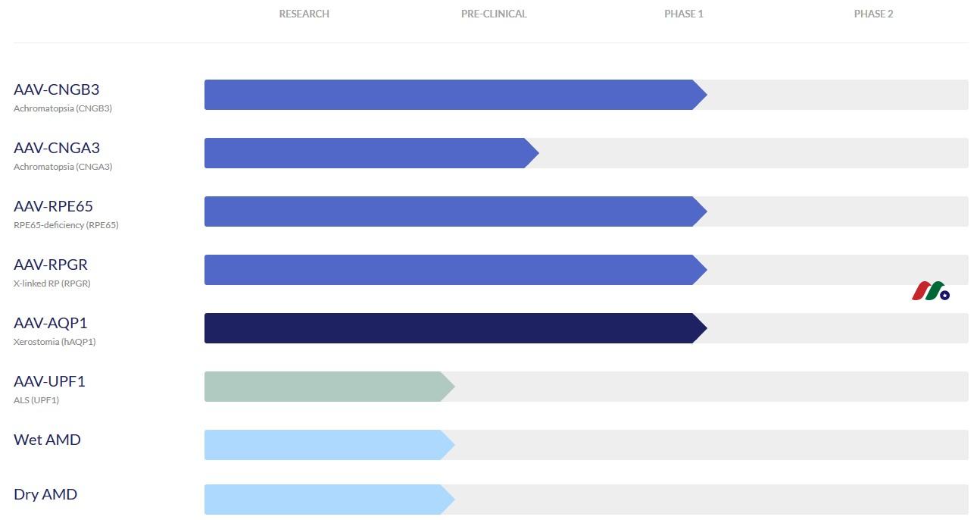Click the AAV-CNGA3 pre-clinical progress bar
The height and width of the screenshot is (520, 980).
point(371,153)
